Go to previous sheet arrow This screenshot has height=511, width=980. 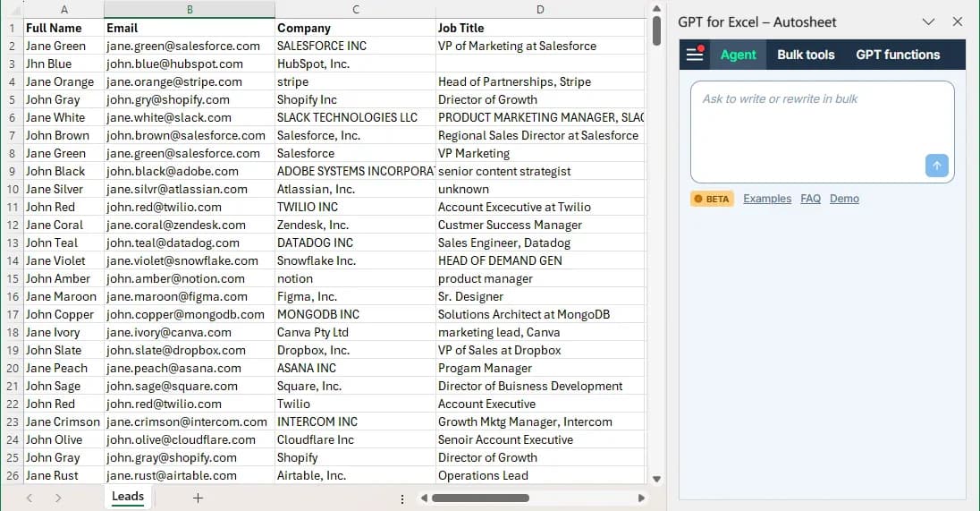point(30,498)
